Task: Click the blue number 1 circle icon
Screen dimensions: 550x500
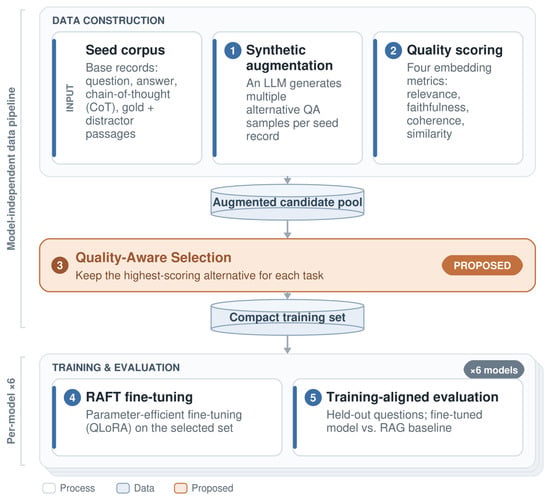Action: (233, 51)
